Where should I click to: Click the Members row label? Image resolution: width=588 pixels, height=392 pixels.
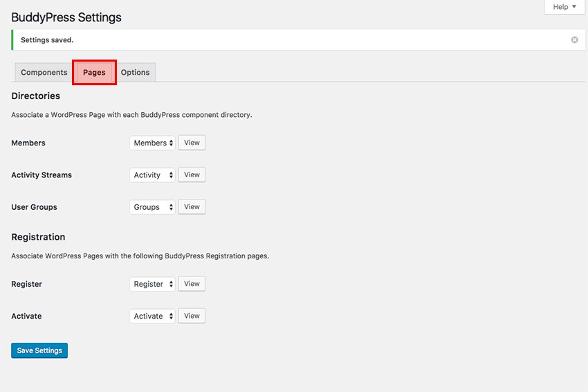click(x=28, y=143)
